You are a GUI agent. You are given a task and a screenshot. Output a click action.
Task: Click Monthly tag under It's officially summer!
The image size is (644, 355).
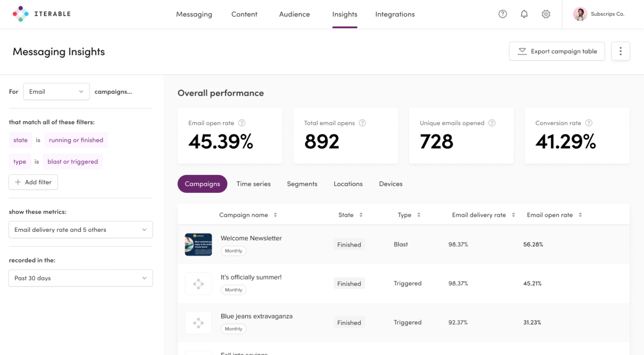click(233, 290)
